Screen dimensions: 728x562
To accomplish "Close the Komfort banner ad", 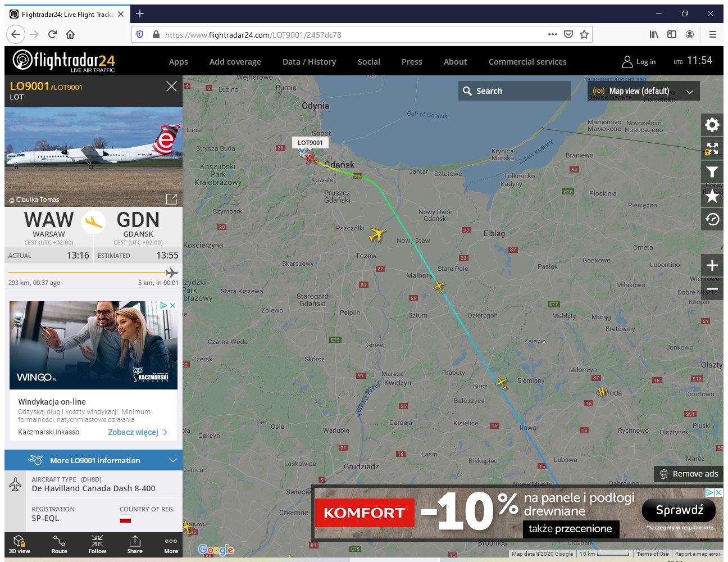I will (718, 492).
